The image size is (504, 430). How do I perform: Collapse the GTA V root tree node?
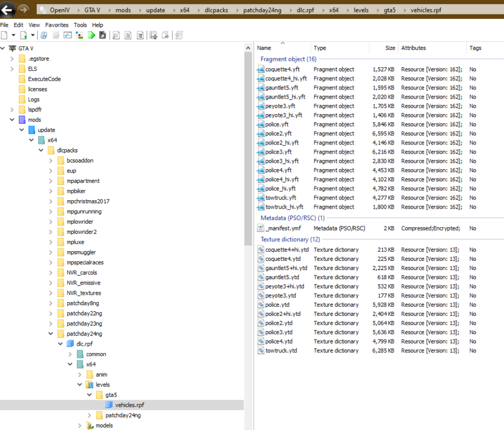2,48
